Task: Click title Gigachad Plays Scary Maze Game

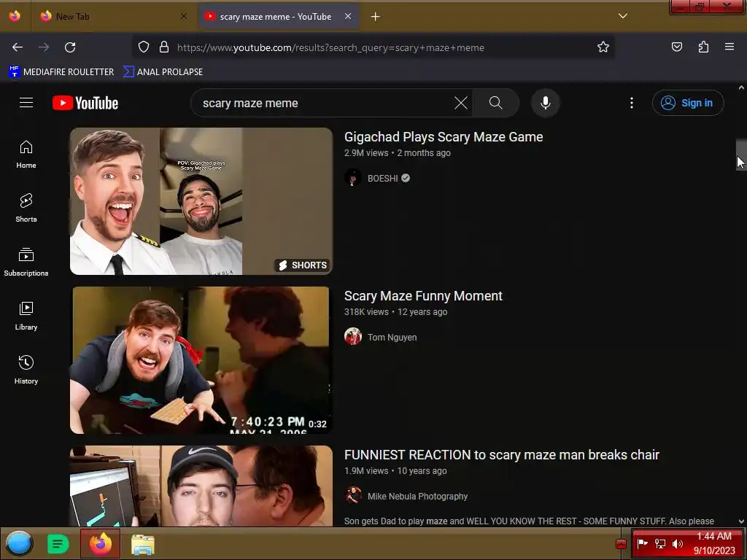Action: [x=444, y=137]
